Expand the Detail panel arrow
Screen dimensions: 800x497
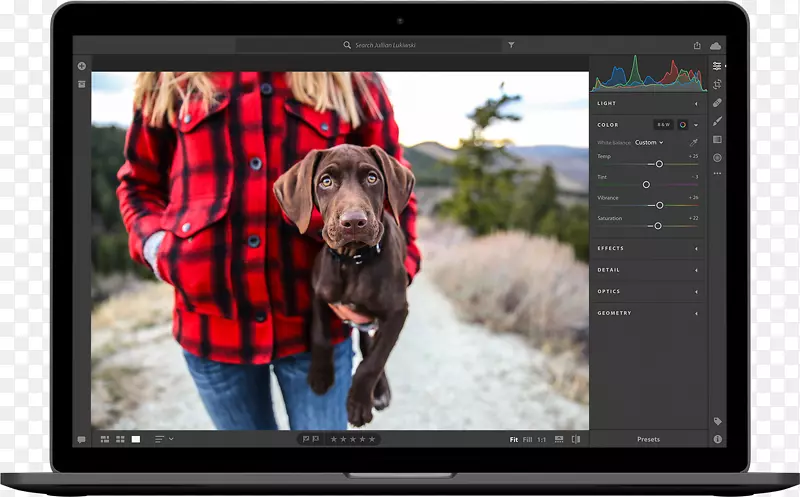click(x=696, y=270)
